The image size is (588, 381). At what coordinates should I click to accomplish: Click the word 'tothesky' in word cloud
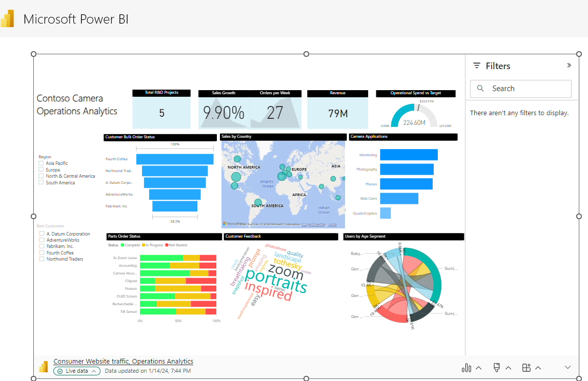(x=288, y=264)
